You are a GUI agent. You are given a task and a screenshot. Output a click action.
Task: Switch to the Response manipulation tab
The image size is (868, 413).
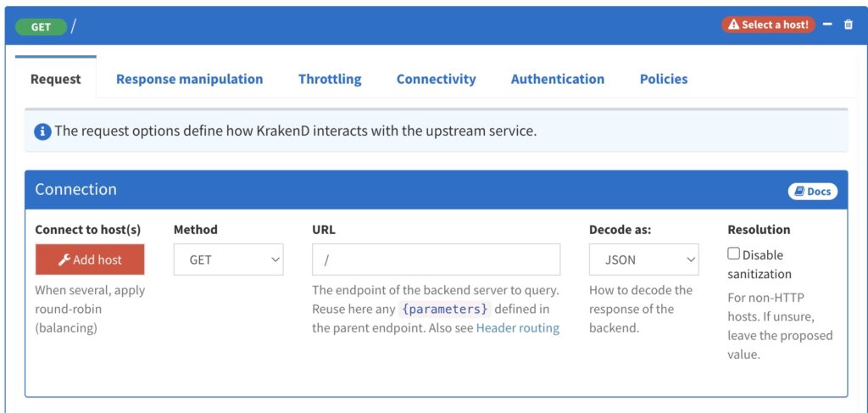189,79
